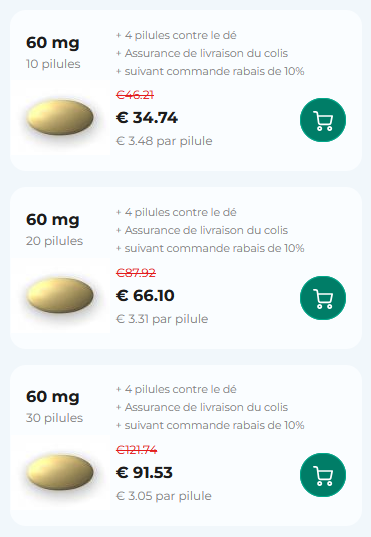Click the crossed-out €87.92 price
Viewport: 371px width, 537px height.
point(136,273)
